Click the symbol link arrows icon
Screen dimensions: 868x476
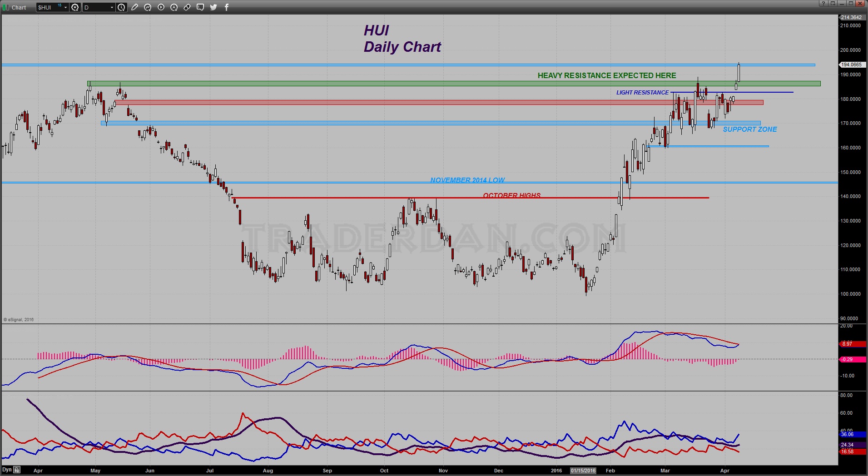click(x=187, y=7)
